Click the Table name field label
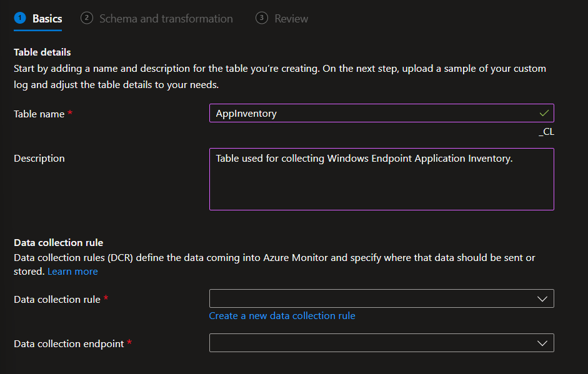The image size is (588, 374). [39, 114]
